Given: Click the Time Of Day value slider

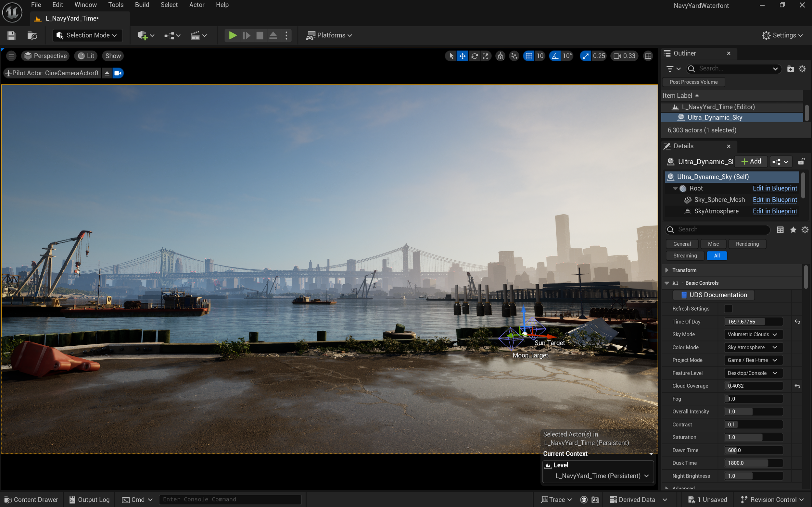Looking at the screenshot, I should [753, 322].
